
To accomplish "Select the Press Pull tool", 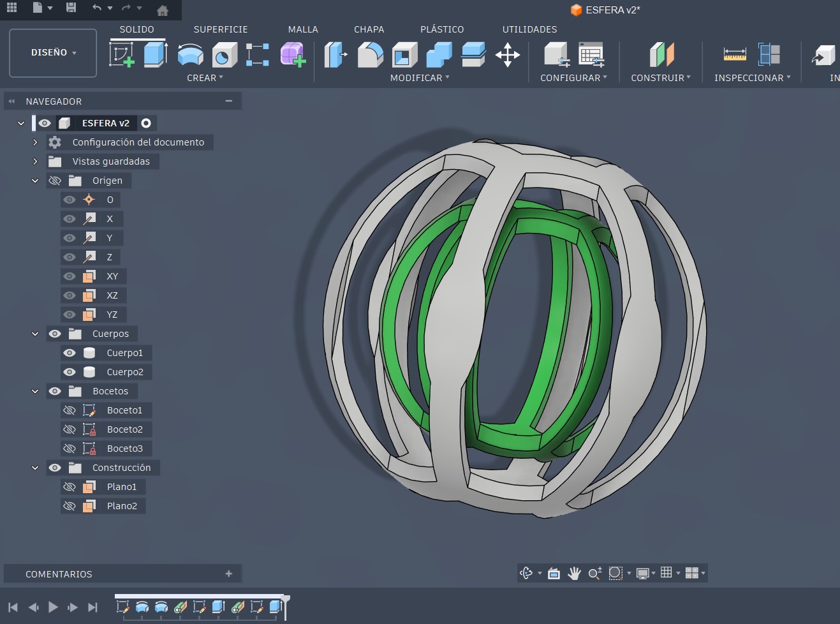I will pyautogui.click(x=335, y=55).
